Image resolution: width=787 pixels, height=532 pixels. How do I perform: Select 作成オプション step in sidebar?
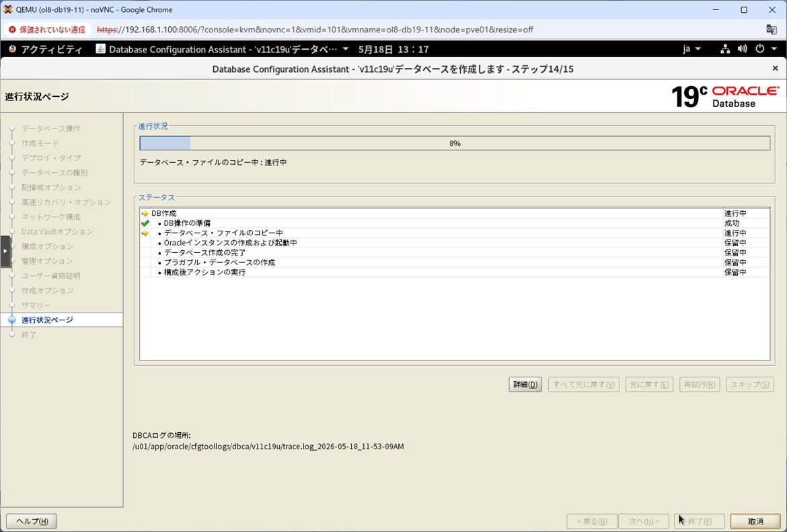pyautogui.click(x=47, y=290)
